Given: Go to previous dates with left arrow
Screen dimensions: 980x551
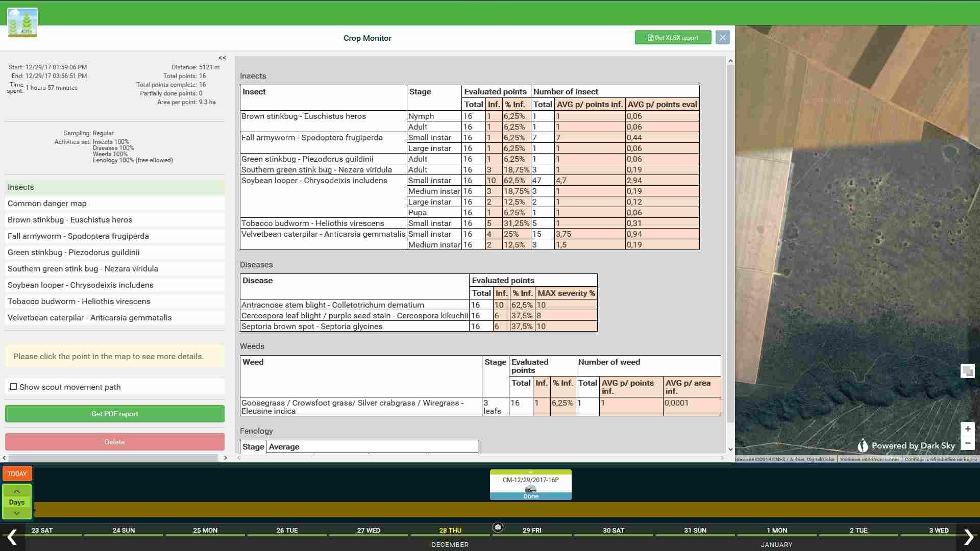Looking at the screenshot, I should pyautogui.click(x=12, y=537).
